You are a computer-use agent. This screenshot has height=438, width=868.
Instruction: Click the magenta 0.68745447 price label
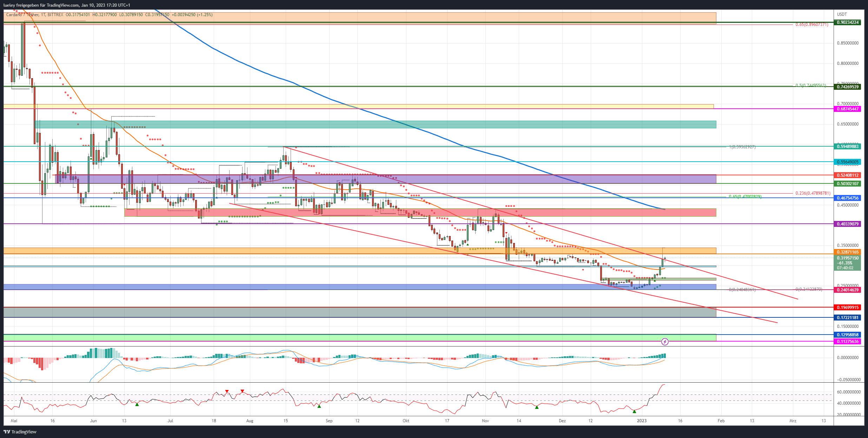(848, 109)
